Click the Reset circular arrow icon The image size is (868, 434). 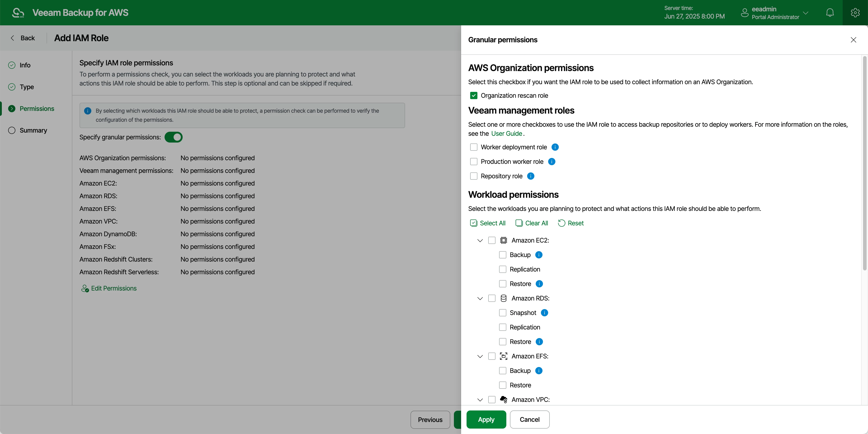tap(561, 223)
